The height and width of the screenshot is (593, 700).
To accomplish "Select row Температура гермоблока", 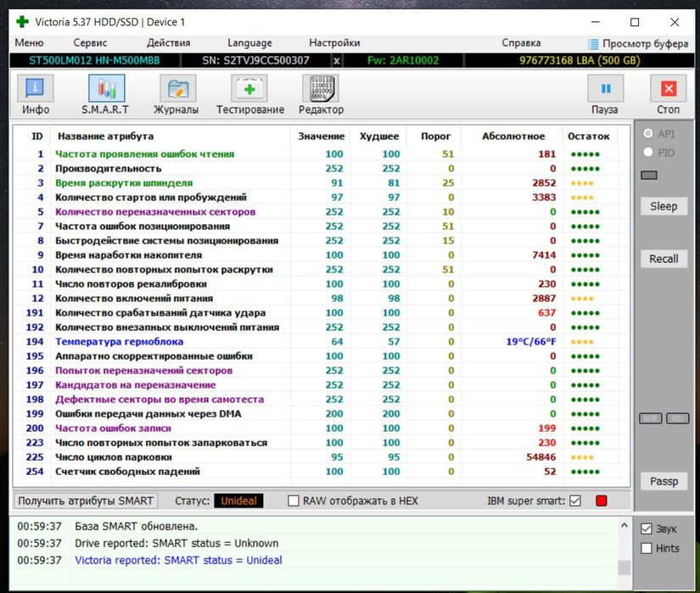I will coord(322,341).
